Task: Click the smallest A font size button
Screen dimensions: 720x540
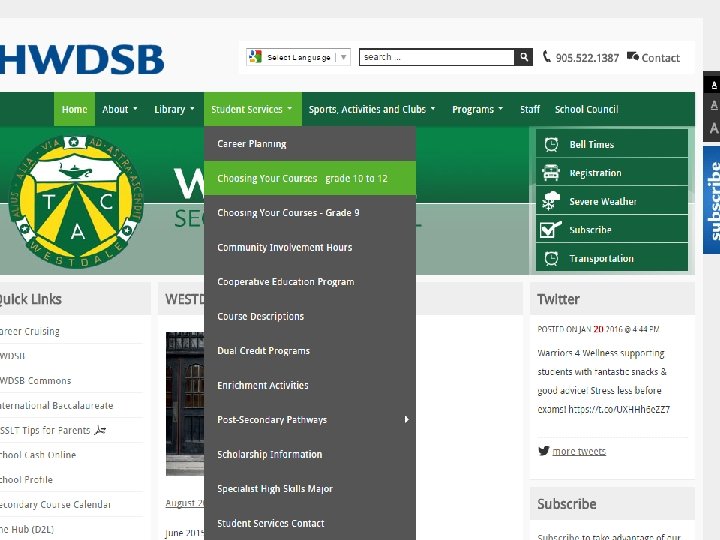Action: pyautogui.click(x=714, y=85)
